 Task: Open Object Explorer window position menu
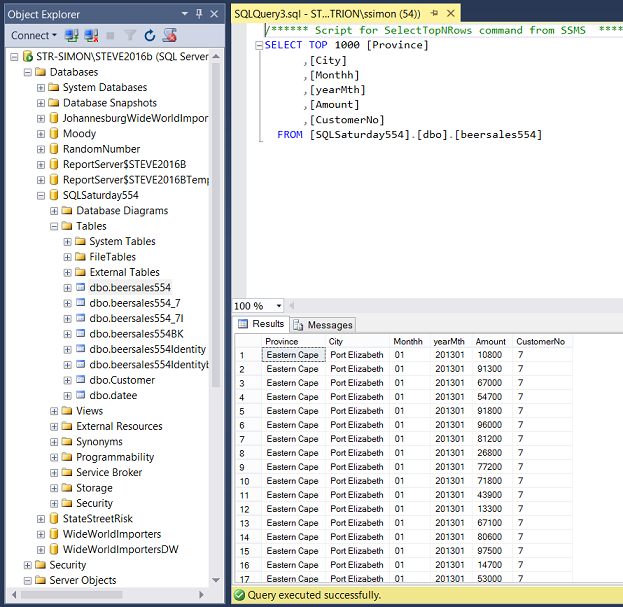(x=184, y=14)
